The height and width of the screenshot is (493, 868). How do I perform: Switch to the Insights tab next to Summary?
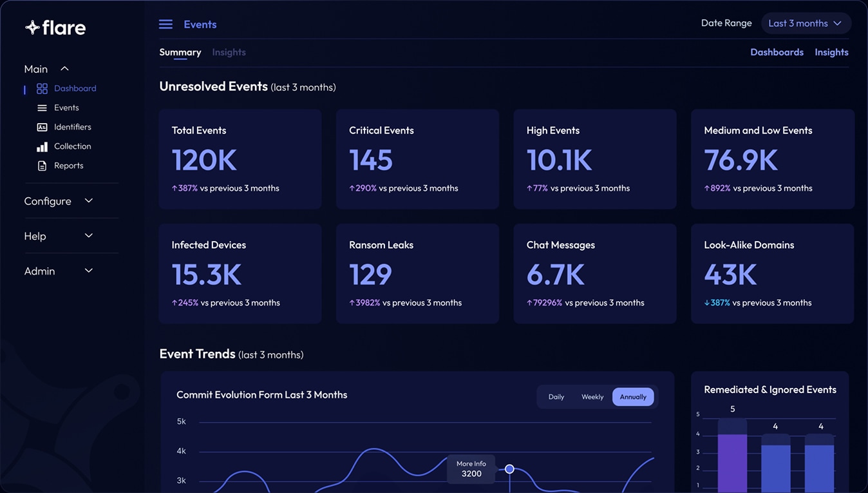tap(229, 52)
